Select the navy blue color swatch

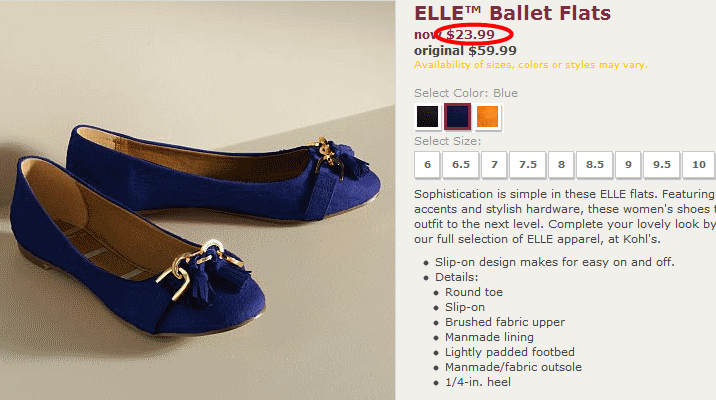click(x=458, y=116)
